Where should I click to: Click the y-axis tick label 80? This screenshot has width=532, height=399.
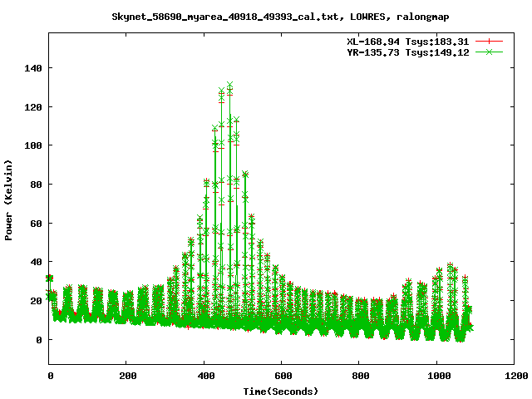pos(36,185)
